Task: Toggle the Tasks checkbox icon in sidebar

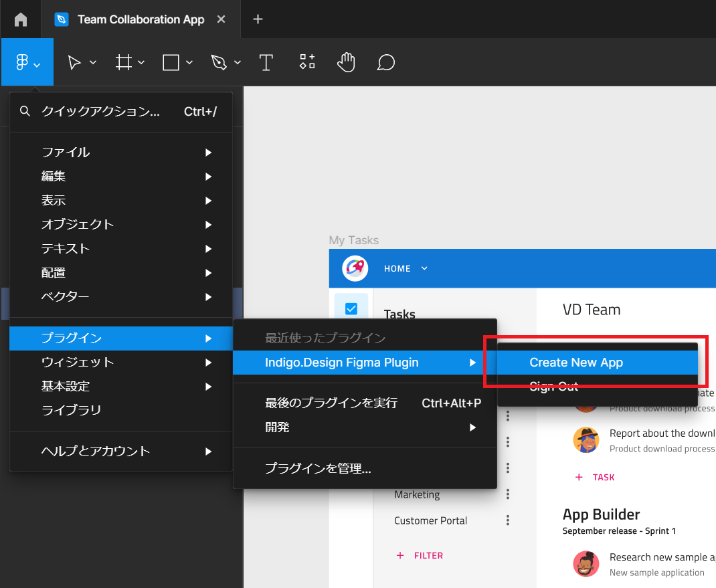Action: pos(351,309)
